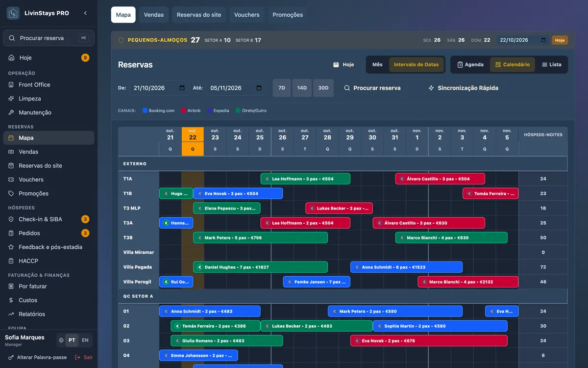Open the Vouchers tab

pos(247,15)
